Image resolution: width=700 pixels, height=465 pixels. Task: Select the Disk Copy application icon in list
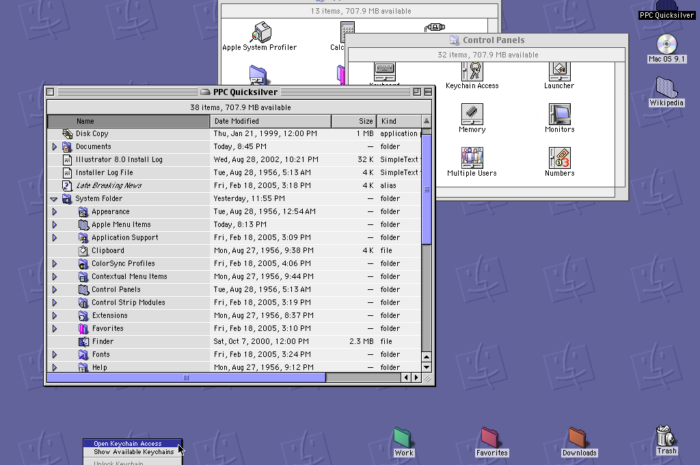(x=67, y=133)
